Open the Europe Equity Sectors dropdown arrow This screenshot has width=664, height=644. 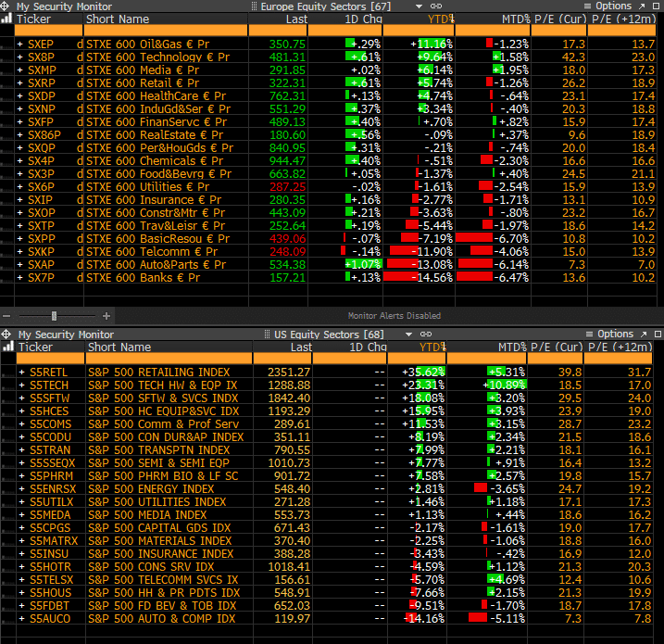(419, 6)
